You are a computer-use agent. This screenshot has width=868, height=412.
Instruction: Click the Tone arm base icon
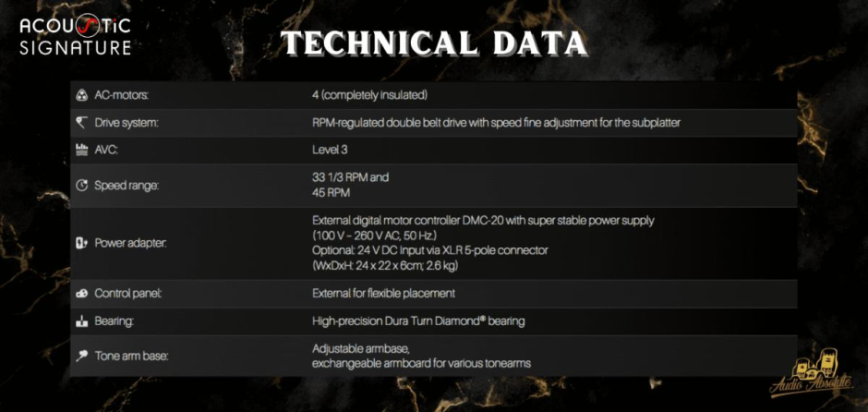81,356
